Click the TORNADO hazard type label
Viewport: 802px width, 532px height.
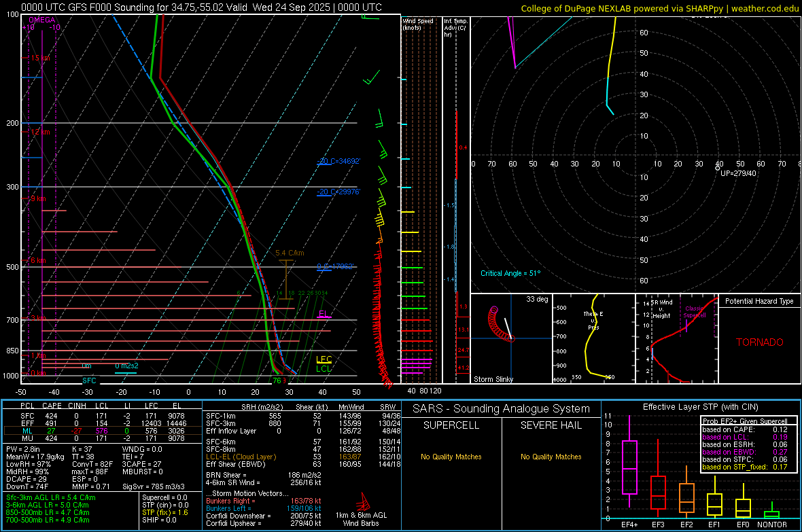click(760, 342)
